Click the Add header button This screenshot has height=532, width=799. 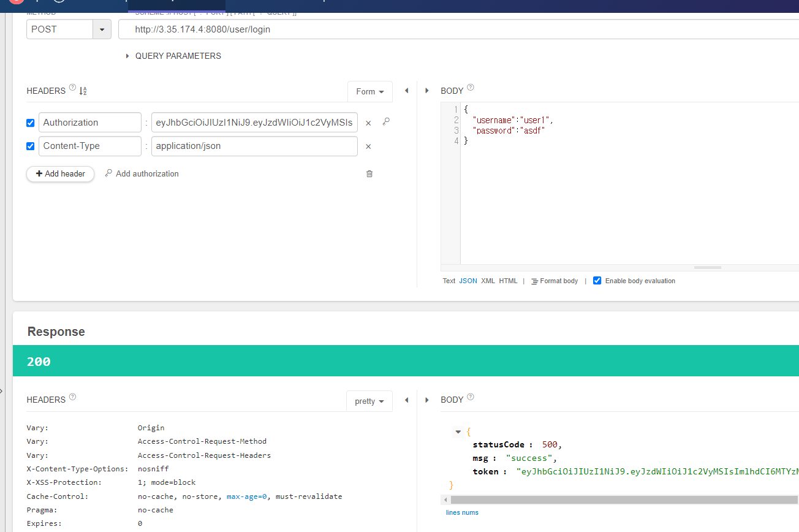(60, 174)
